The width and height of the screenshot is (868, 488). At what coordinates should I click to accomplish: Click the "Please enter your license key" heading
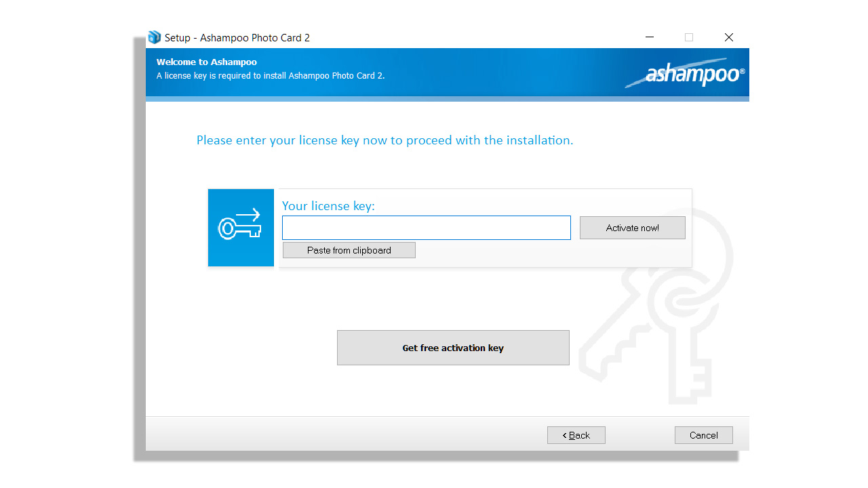tap(384, 140)
